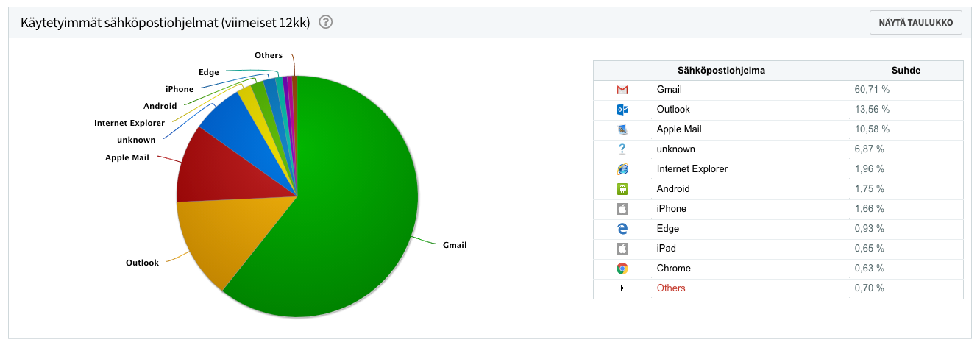The image size is (980, 348).
Task: Click the Sähköpostiohjelma column header
Action: 721,71
